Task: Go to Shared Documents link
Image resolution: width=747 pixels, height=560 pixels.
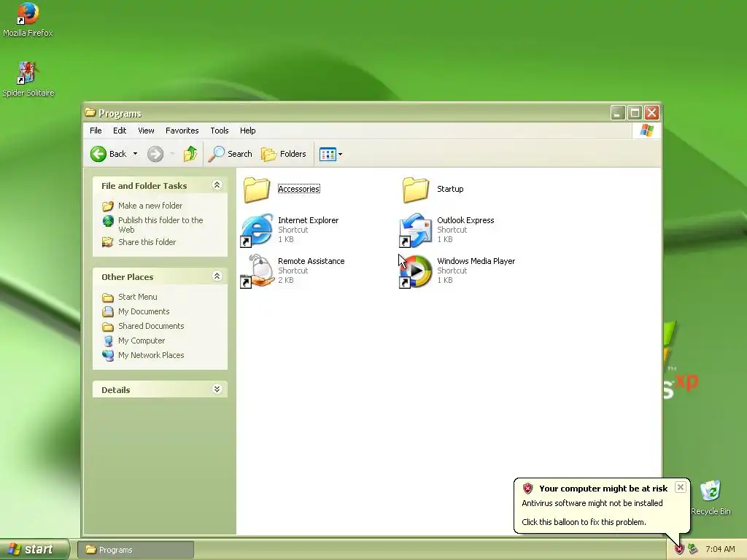Action: [x=151, y=326]
